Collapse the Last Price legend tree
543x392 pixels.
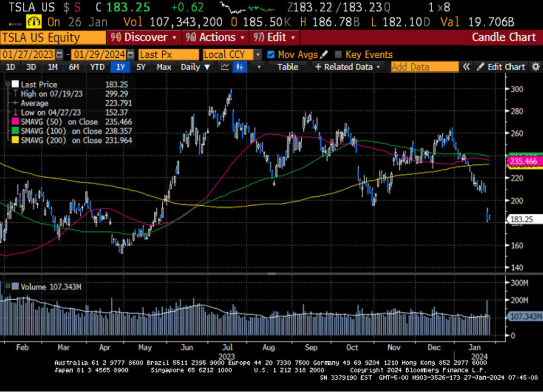pos(8,84)
